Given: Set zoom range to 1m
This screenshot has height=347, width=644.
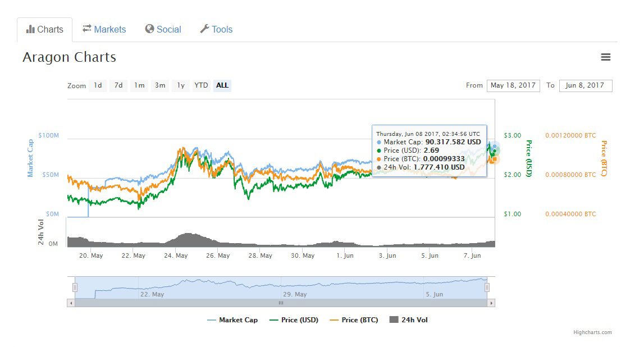Looking at the screenshot, I should pyautogui.click(x=139, y=85).
